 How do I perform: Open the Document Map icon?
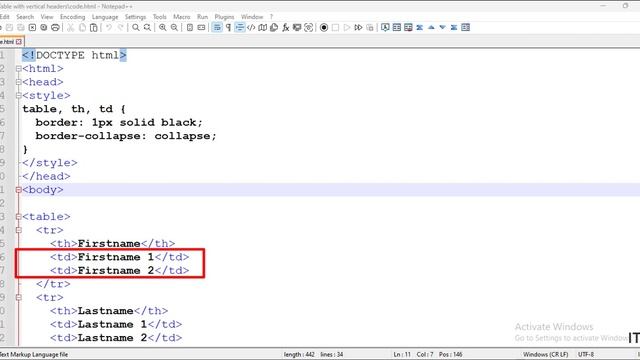coord(262,27)
